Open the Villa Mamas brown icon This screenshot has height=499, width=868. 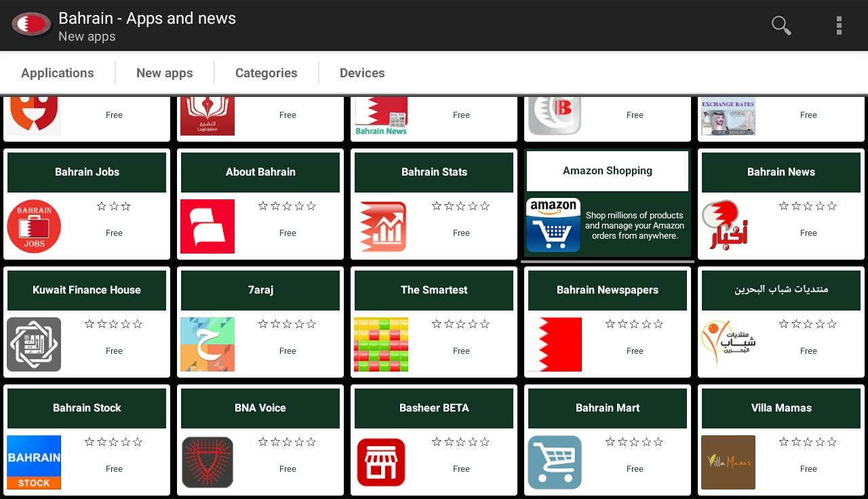(728, 462)
